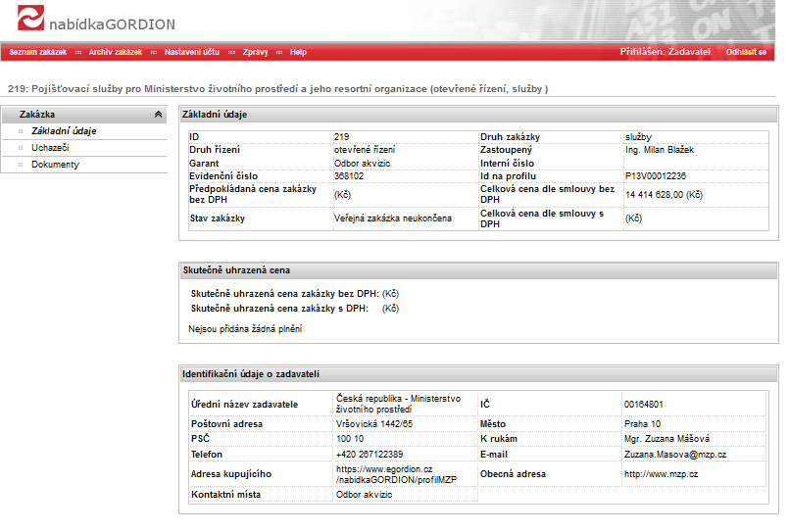This screenshot has height=532, width=790.
Task: Click the Zuzana.Masova@mzp.cz email address
Action: pos(674,456)
